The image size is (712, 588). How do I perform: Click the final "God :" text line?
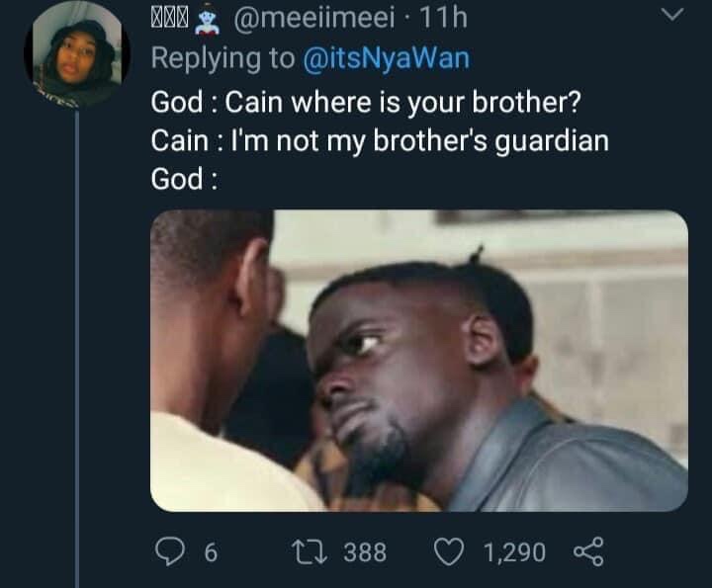[x=183, y=180]
